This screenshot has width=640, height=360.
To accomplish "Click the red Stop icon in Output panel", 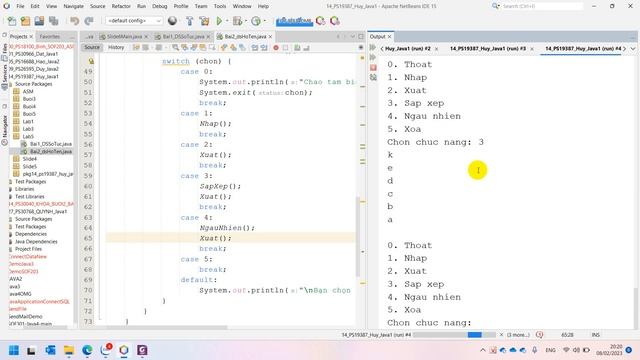I will pos(373,67).
